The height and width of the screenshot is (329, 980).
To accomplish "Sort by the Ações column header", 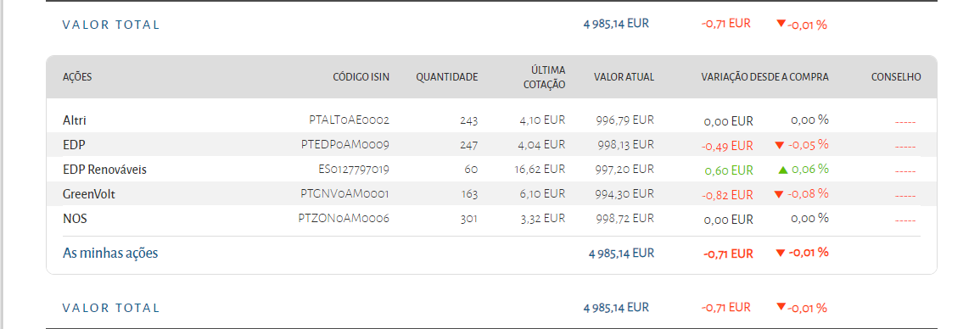I will [77, 77].
